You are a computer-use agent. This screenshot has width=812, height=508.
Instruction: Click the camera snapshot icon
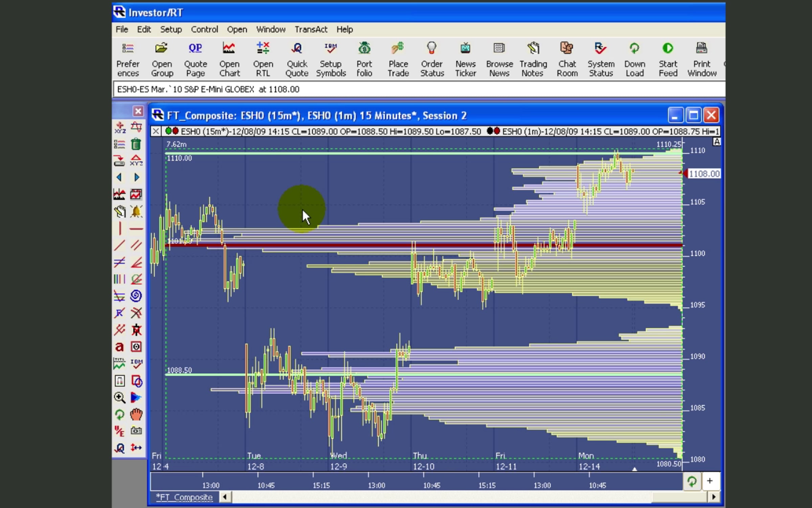(136, 431)
